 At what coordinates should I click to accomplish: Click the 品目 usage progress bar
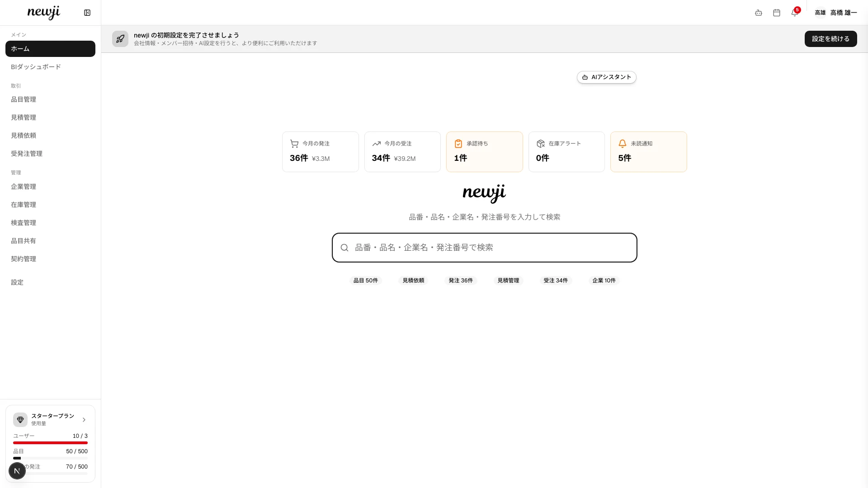click(x=50, y=458)
